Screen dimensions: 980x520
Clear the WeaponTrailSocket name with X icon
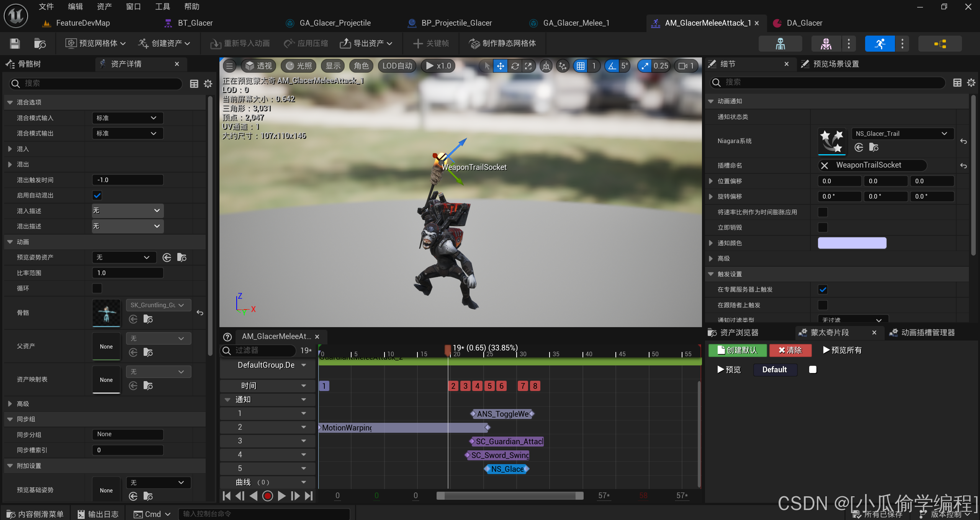(x=825, y=165)
